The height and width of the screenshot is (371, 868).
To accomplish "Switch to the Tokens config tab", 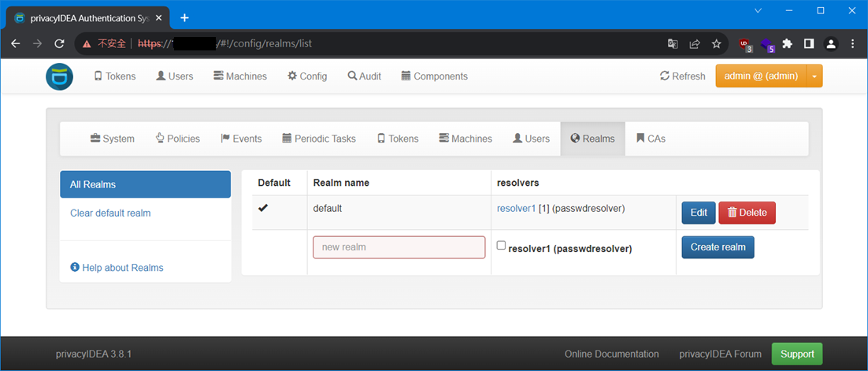I will click(x=398, y=139).
